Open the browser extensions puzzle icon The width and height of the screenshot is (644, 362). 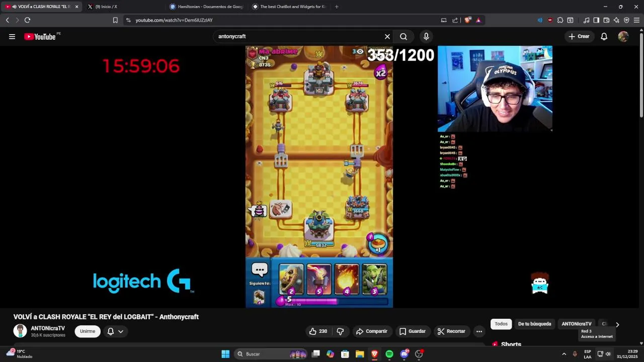(x=560, y=20)
